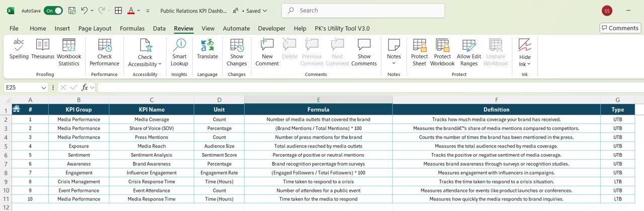Click Check Performance icon
This screenshot has height=211, width=644.
(x=105, y=46)
